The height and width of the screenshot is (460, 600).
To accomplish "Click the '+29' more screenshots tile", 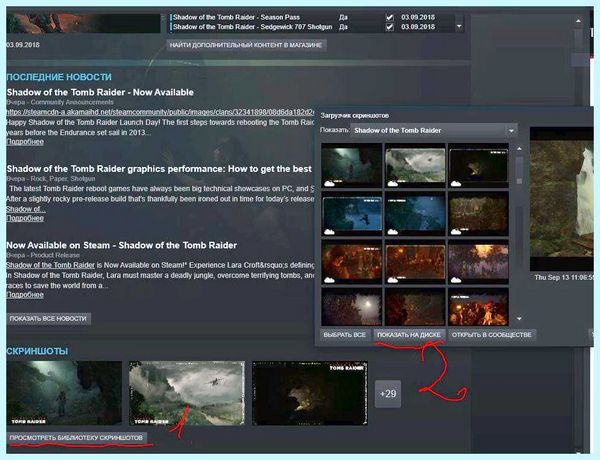I will (x=388, y=393).
